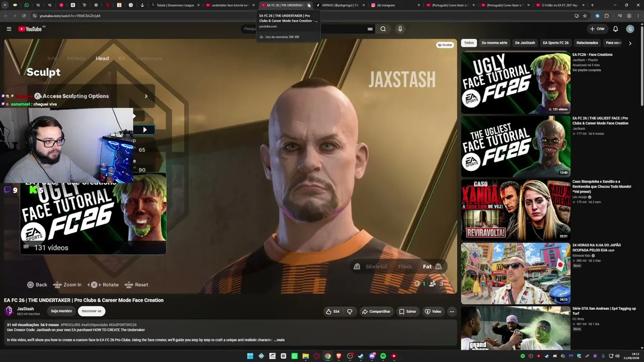Open Steam from the taskbar
The height and width of the screenshot is (362, 644).
[361, 356]
